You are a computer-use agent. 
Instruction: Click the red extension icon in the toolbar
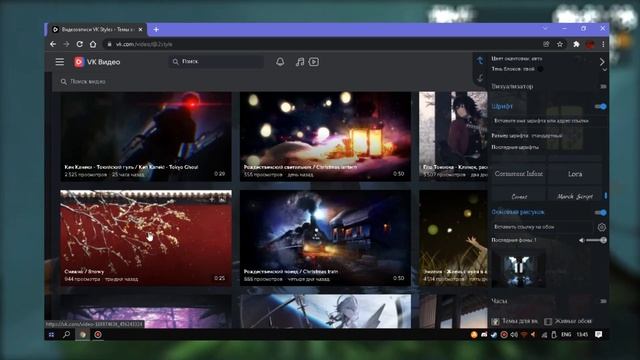coord(590,44)
